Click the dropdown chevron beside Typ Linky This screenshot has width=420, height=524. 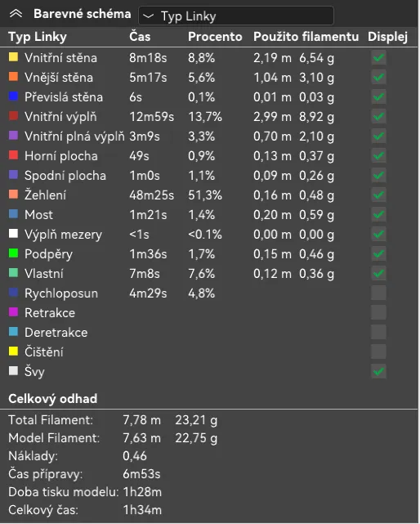tap(149, 16)
